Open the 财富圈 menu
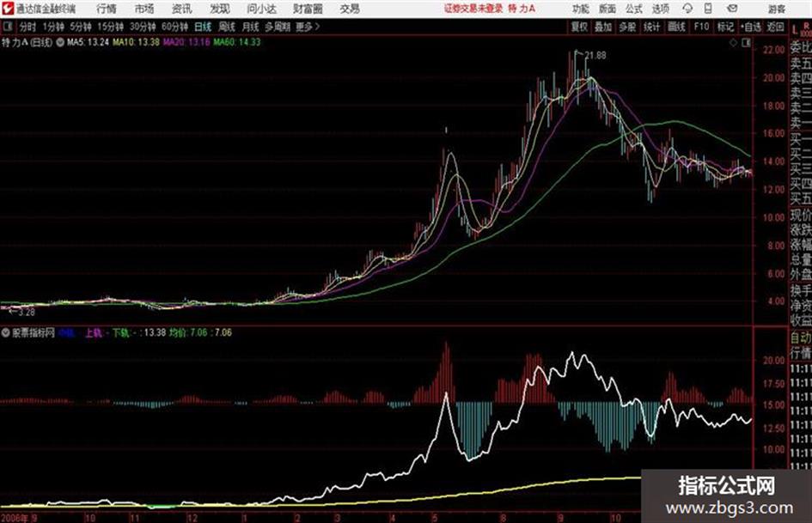Screen dimensions: 812x523 coord(308,9)
